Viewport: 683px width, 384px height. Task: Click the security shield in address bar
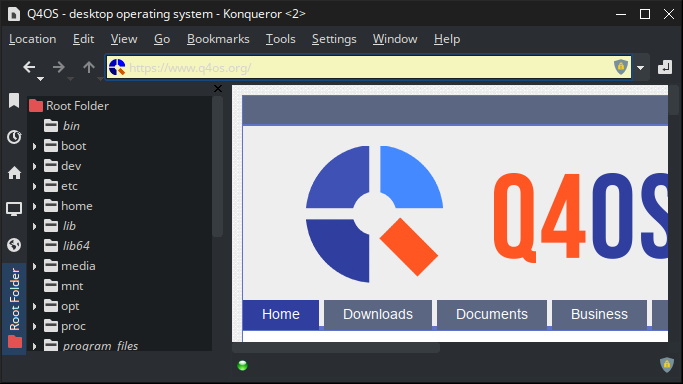coord(621,67)
